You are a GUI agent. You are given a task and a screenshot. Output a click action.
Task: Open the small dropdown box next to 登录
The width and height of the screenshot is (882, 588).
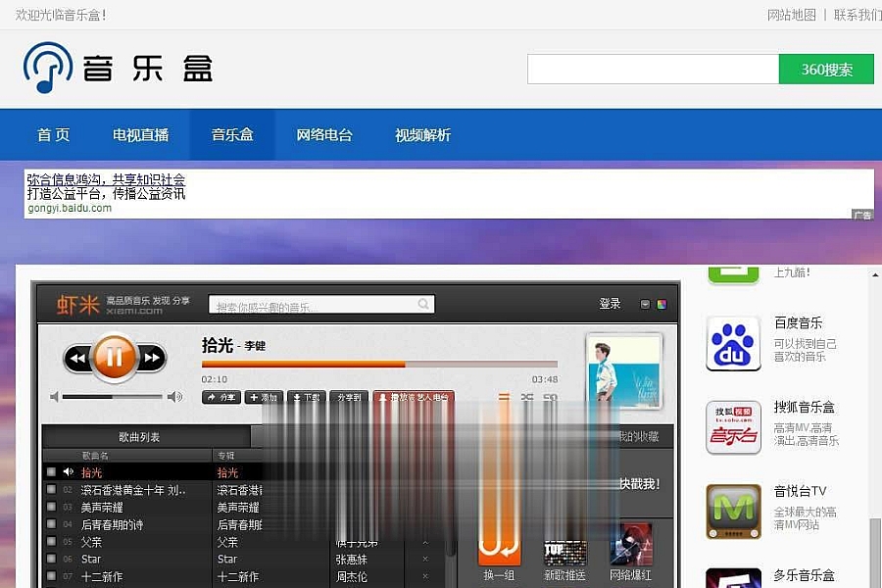click(645, 305)
